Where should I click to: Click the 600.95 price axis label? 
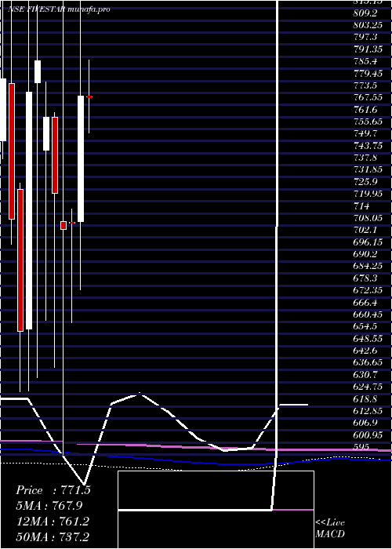[368, 434]
